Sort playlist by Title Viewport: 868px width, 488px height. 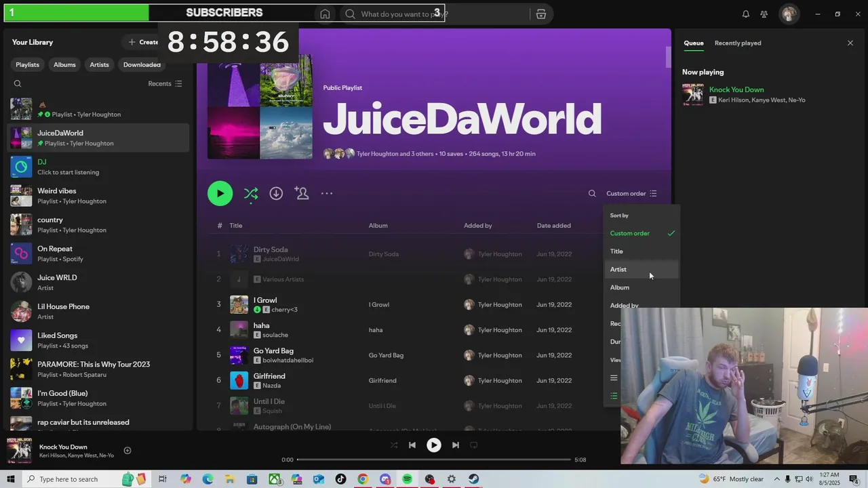click(x=641, y=251)
